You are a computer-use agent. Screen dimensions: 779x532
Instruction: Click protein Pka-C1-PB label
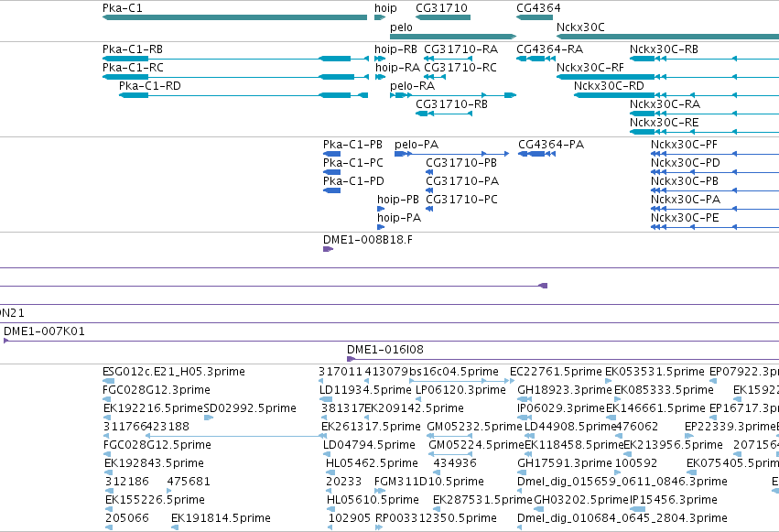(x=352, y=145)
